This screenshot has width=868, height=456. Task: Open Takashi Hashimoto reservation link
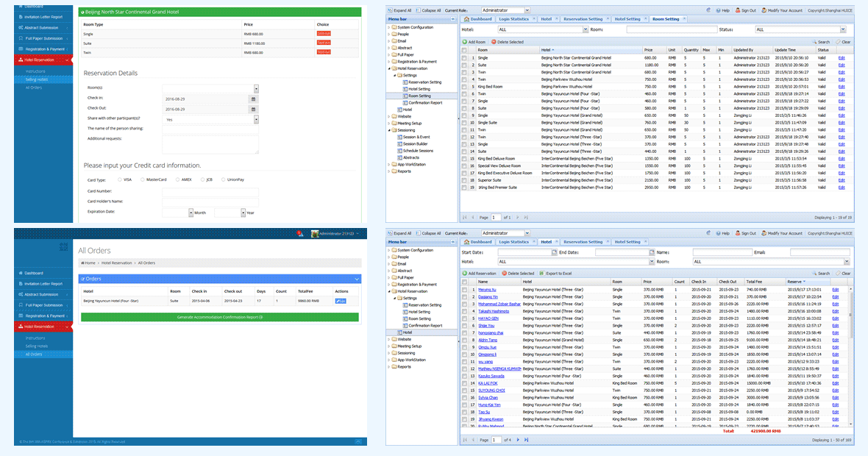tap(494, 312)
